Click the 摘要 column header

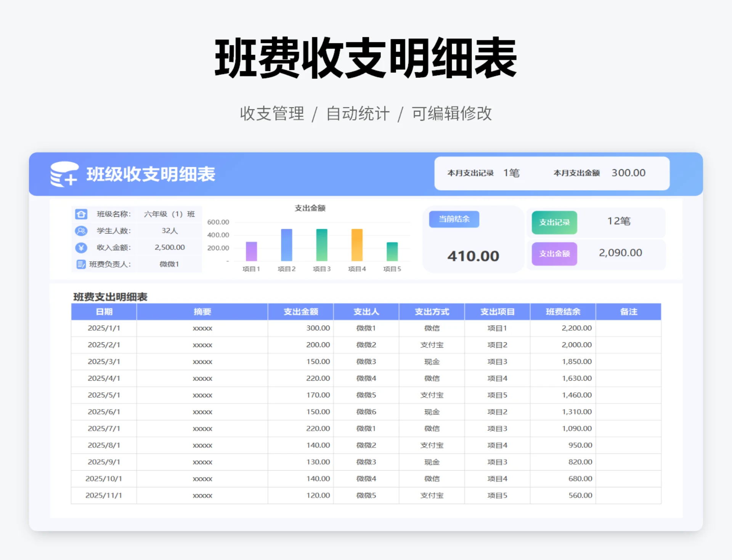(x=202, y=312)
